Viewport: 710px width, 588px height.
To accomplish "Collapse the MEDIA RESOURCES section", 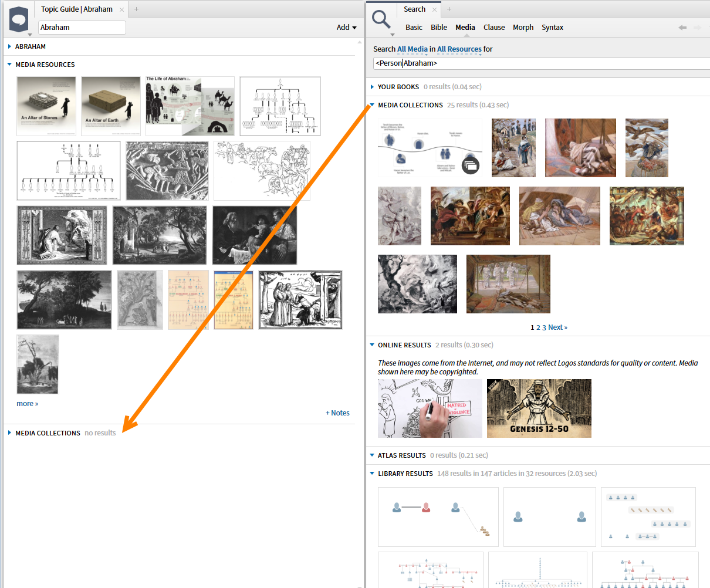I will pyautogui.click(x=9, y=65).
